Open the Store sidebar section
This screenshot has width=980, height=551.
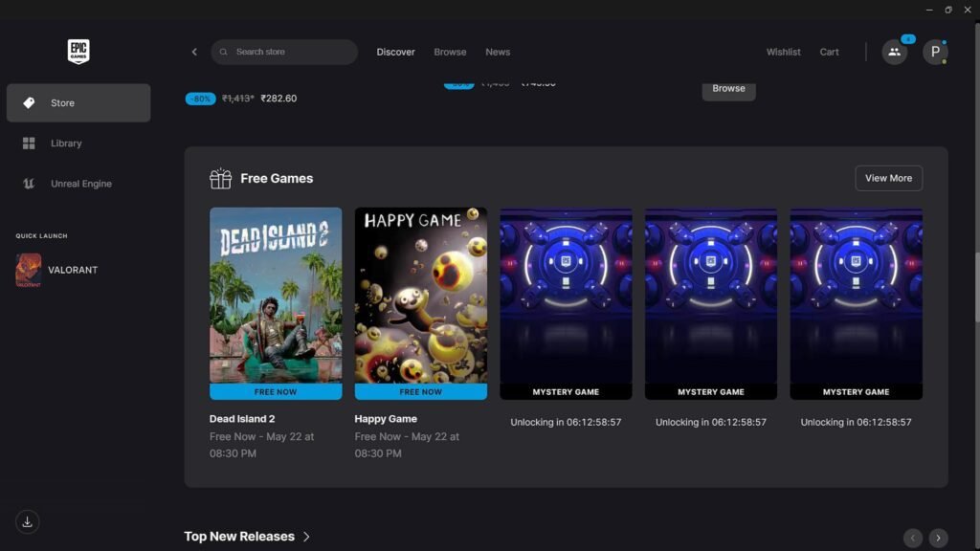pyautogui.click(x=78, y=103)
